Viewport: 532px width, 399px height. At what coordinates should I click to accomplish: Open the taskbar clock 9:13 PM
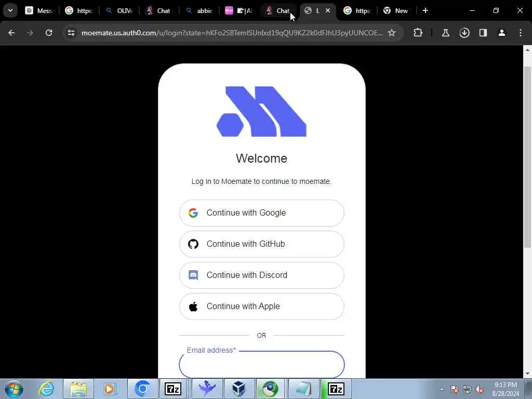[506, 389]
